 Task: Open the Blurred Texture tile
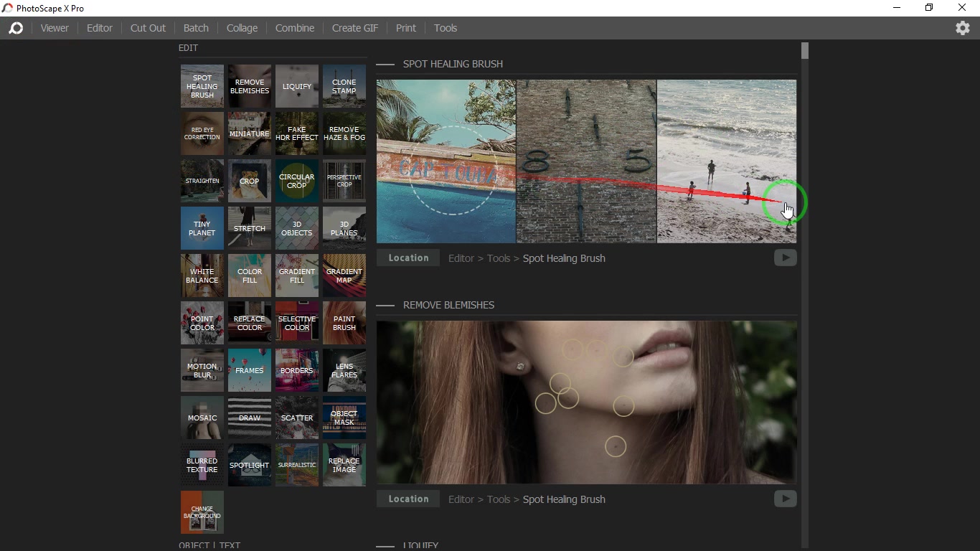click(x=202, y=465)
